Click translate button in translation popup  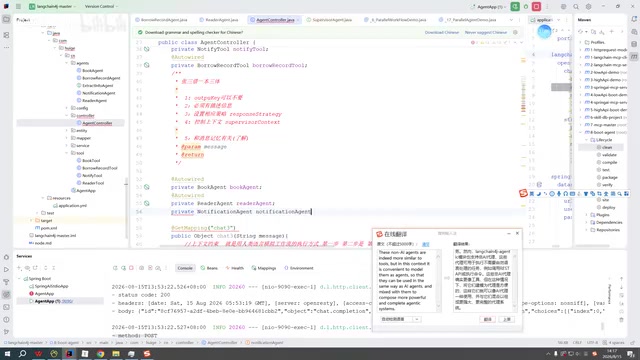(x=487, y=319)
